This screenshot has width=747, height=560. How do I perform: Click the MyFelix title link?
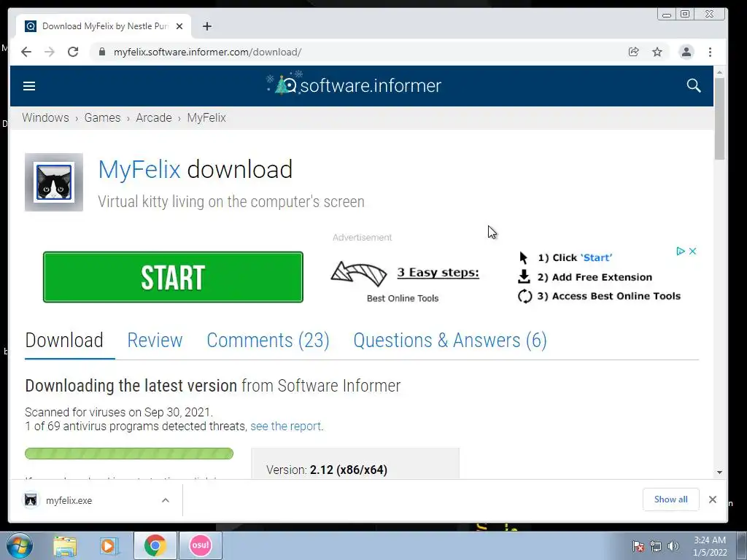[139, 169]
